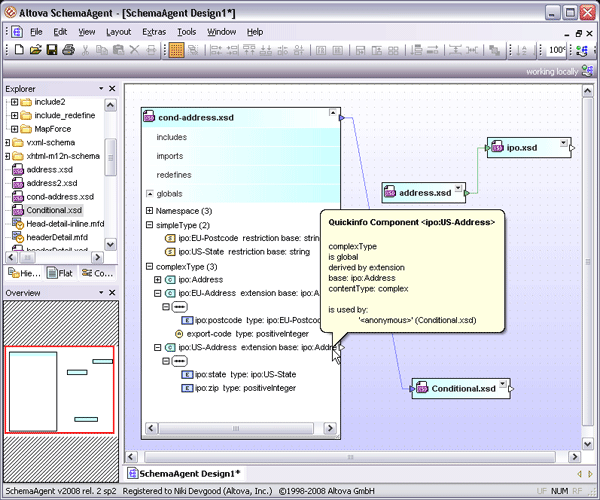Click the Align Bottom toolbar icon
600x500 pixels.
[266, 50]
